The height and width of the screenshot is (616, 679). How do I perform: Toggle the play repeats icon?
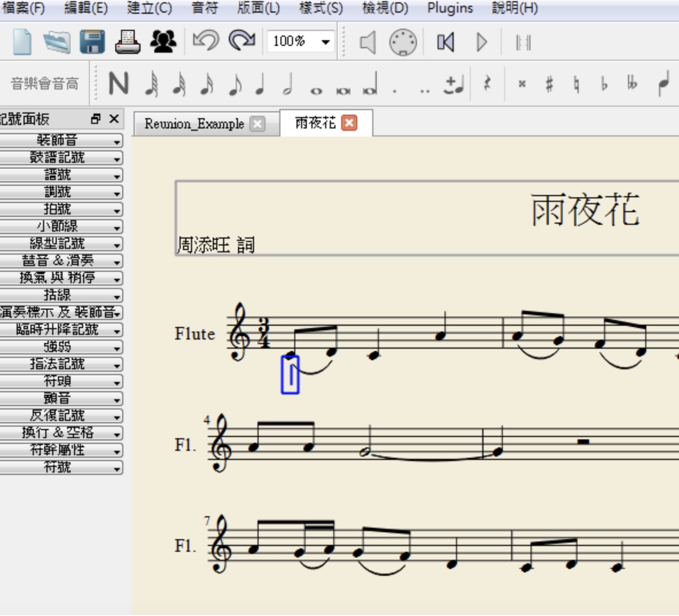pyautogui.click(x=523, y=42)
